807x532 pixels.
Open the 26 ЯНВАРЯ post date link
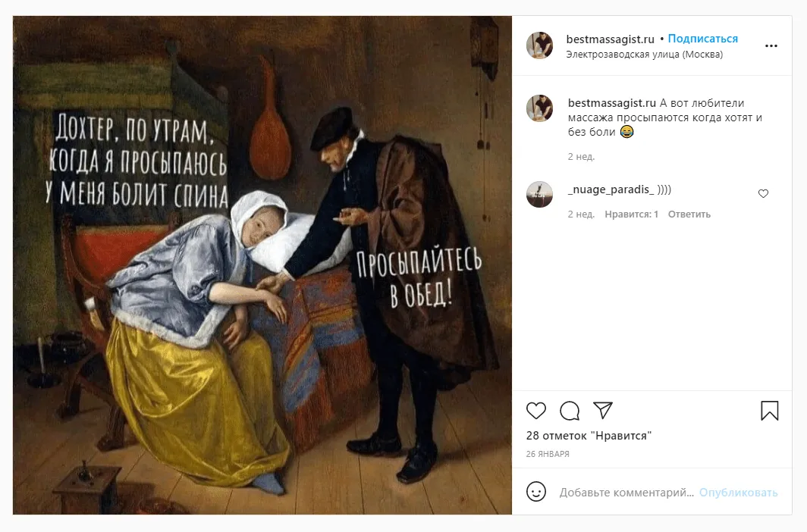click(x=548, y=454)
